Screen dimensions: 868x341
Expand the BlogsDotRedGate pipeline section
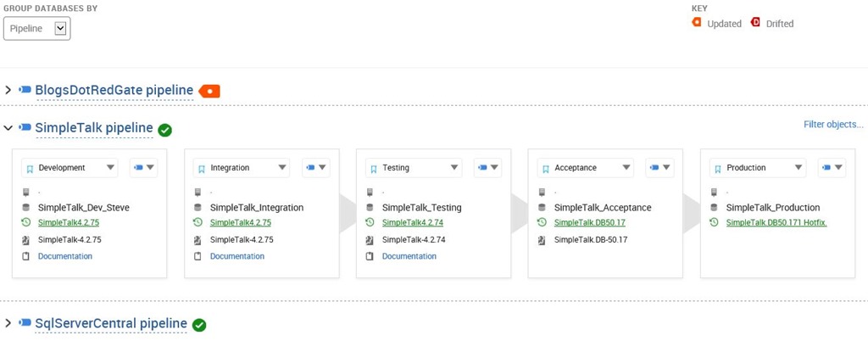pyautogui.click(x=8, y=90)
